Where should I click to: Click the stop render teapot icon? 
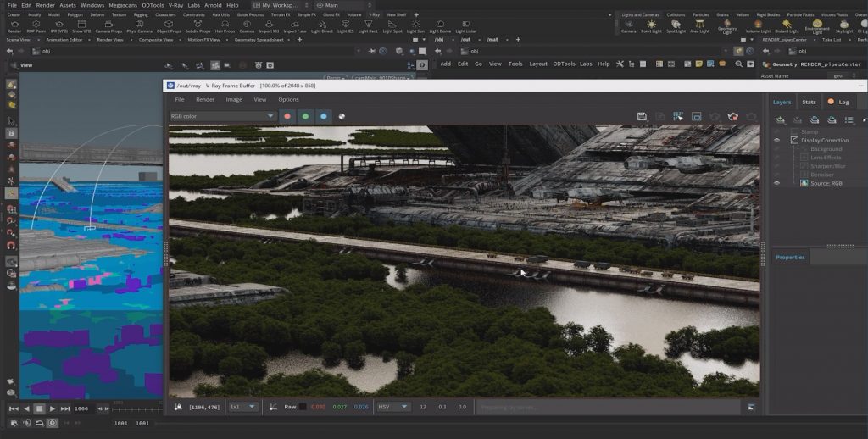click(733, 116)
